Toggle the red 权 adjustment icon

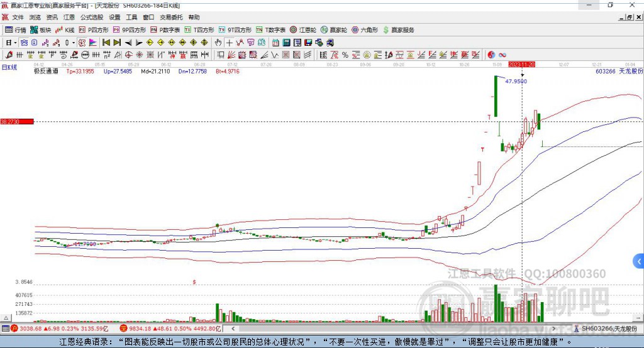click(82, 43)
